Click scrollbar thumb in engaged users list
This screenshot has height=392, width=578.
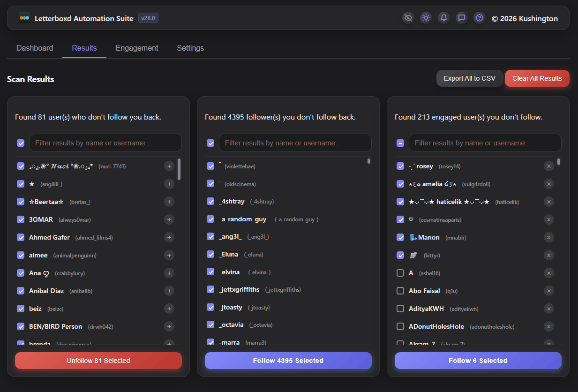pos(559,162)
